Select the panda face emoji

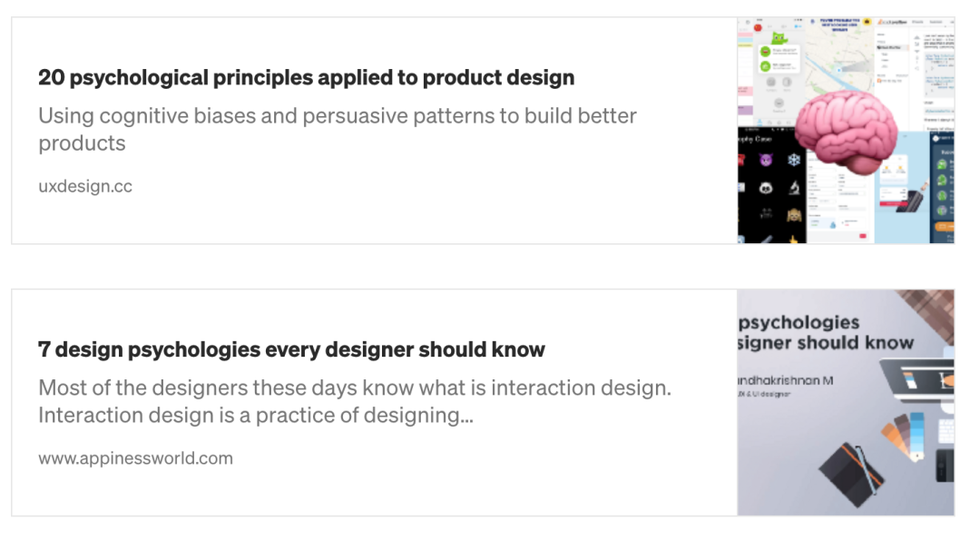(x=766, y=188)
